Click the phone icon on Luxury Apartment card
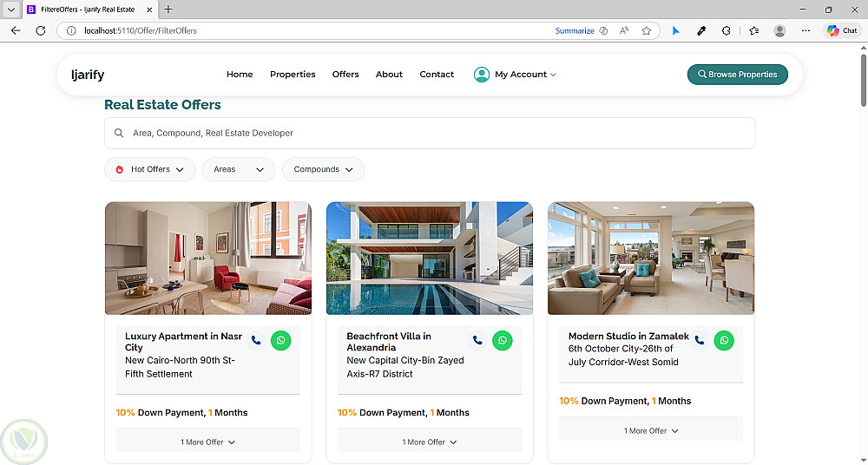The width and height of the screenshot is (868, 465). (256, 340)
